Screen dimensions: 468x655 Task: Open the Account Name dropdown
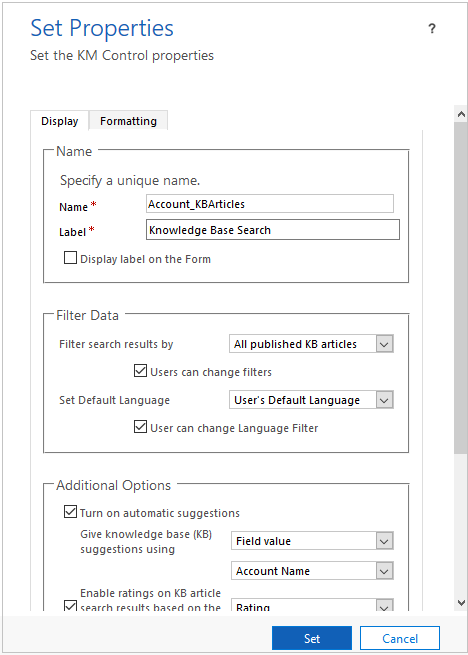click(x=312, y=571)
